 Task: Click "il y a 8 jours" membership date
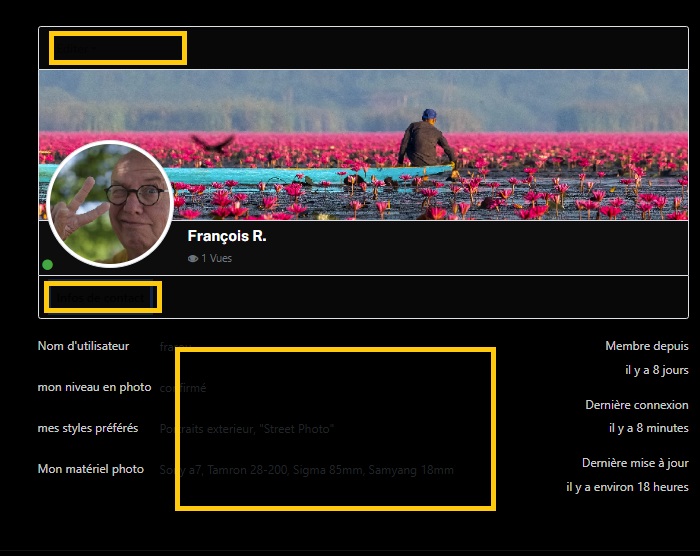656,369
